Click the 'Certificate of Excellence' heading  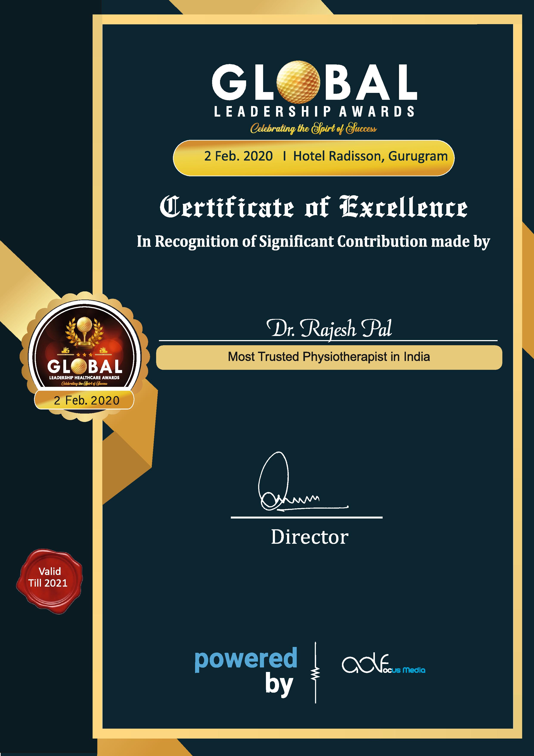[314, 207]
